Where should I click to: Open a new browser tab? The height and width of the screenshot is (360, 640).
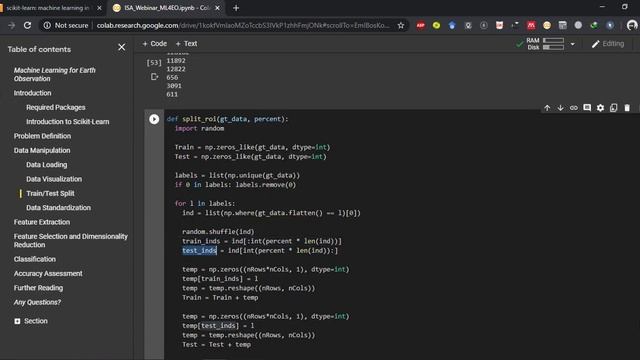236,8
